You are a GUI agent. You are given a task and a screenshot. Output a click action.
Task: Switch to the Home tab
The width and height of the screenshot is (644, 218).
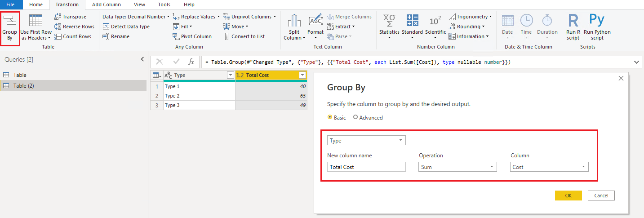click(x=36, y=4)
